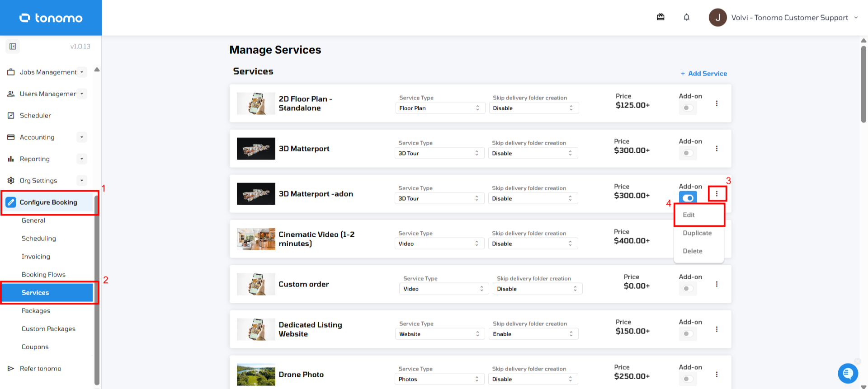Click the tonomo logo
Image resolution: width=868 pixels, height=389 pixels.
pos(51,18)
